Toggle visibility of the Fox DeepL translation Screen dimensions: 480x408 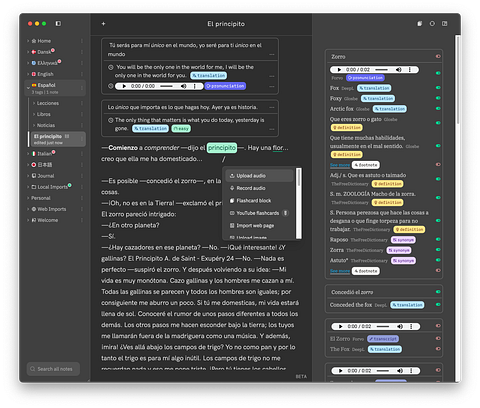tap(438, 88)
